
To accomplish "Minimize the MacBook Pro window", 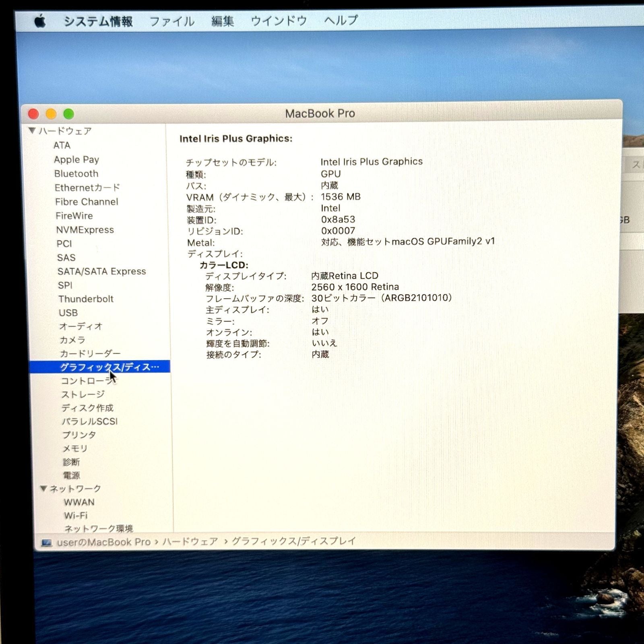I will (x=51, y=114).
